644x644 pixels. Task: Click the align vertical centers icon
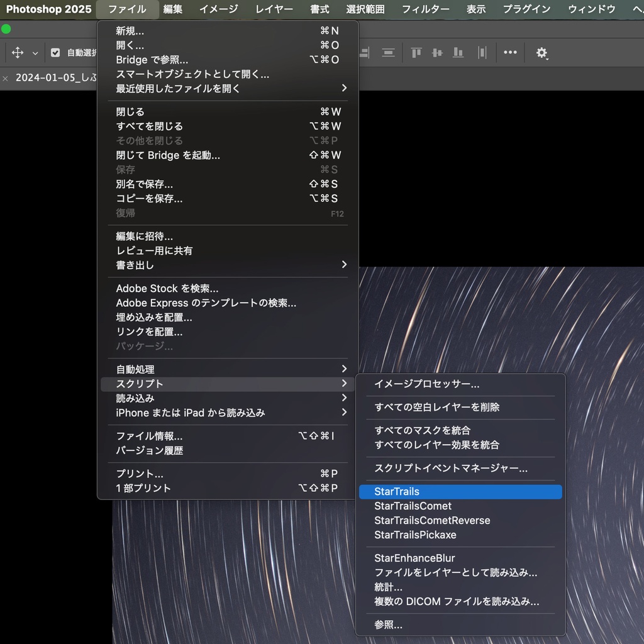[437, 53]
